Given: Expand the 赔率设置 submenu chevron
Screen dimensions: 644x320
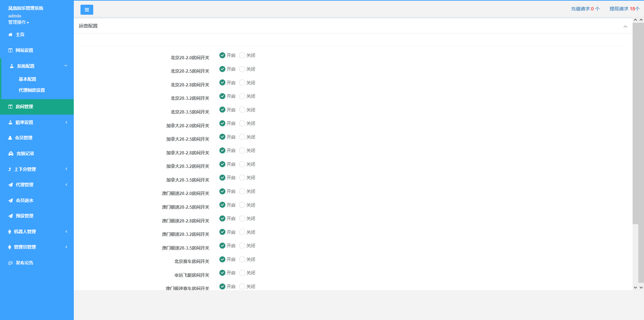Looking at the screenshot, I should point(66,122).
